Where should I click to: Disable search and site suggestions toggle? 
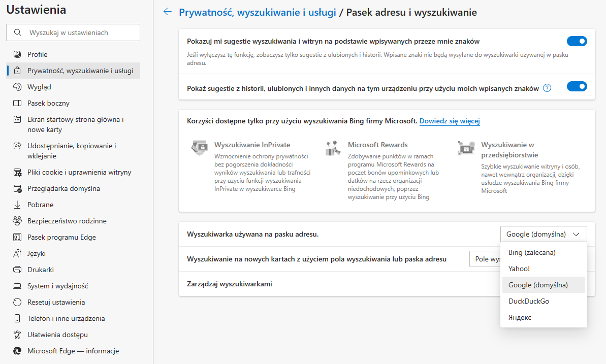pos(577,41)
